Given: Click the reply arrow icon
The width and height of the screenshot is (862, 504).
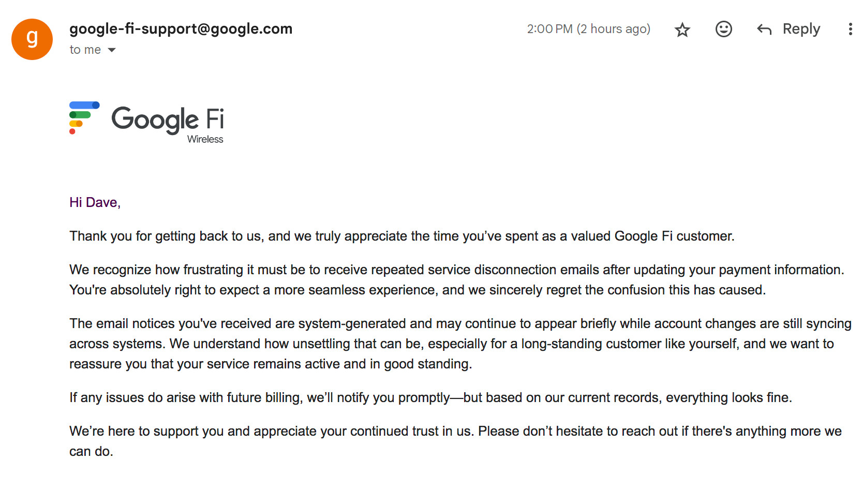Looking at the screenshot, I should point(764,29).
